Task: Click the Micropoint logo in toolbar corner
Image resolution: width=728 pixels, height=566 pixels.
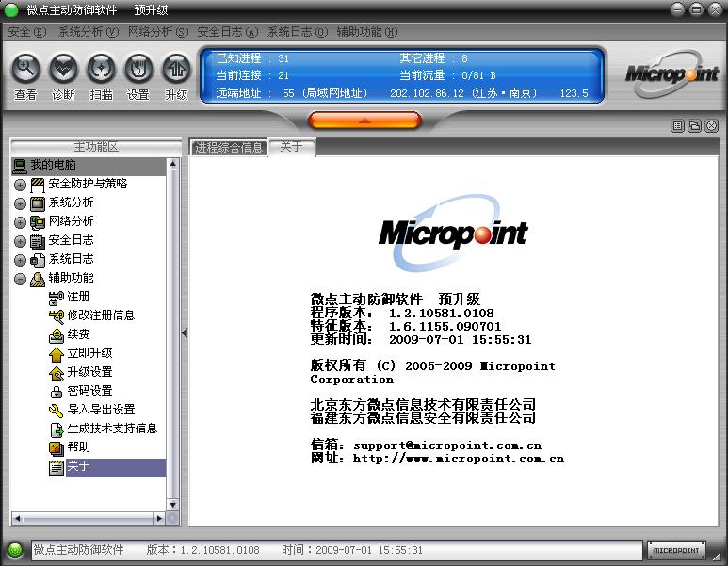Action: pyautogui.click(x=671, y=73)
